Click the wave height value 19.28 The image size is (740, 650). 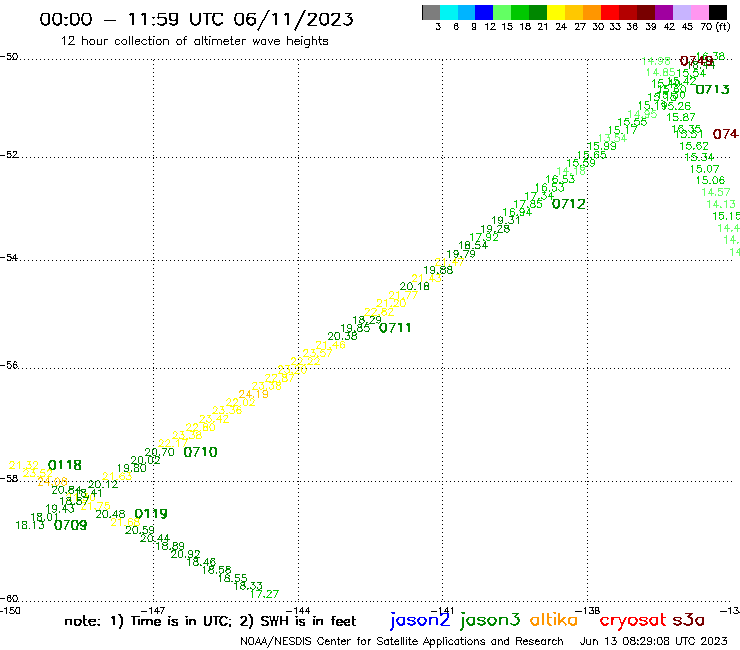tap(495, 229)
